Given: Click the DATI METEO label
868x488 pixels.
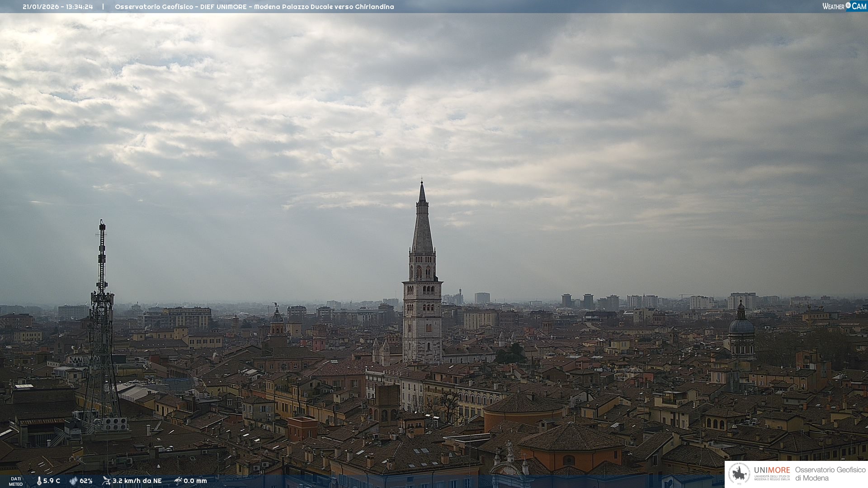Looking at the screenshot, I should (16, 481).
